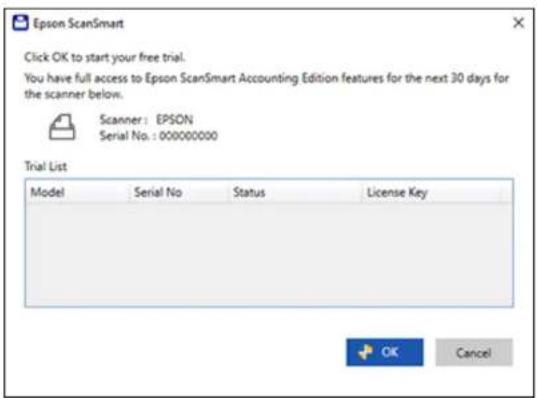Click OK to start the free trial
537x398 pixels.
(x=385, y=352)
